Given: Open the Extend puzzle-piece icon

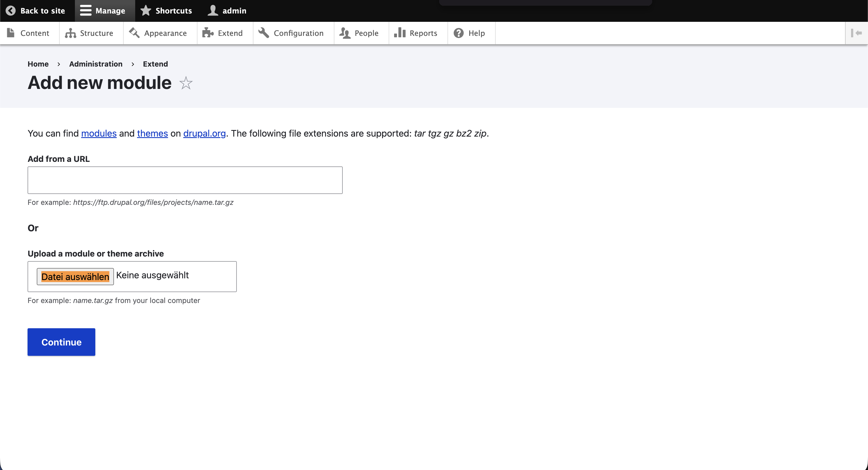Looking at the screenshot, I should pos(208,33).
